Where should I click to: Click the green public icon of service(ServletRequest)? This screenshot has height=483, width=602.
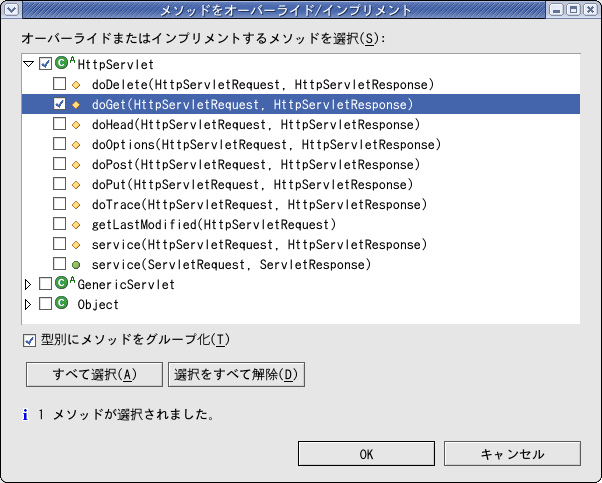click(x=76, y=265)
